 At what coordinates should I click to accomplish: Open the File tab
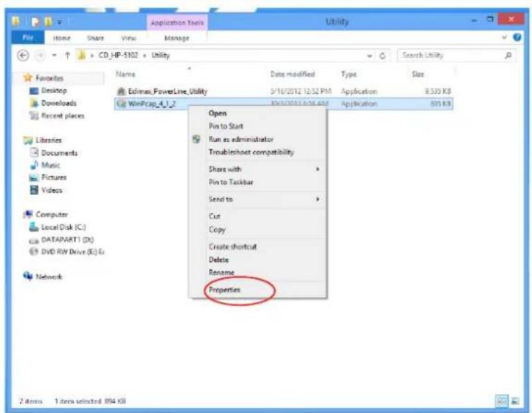pyautogui.click(x=28, y=37)
